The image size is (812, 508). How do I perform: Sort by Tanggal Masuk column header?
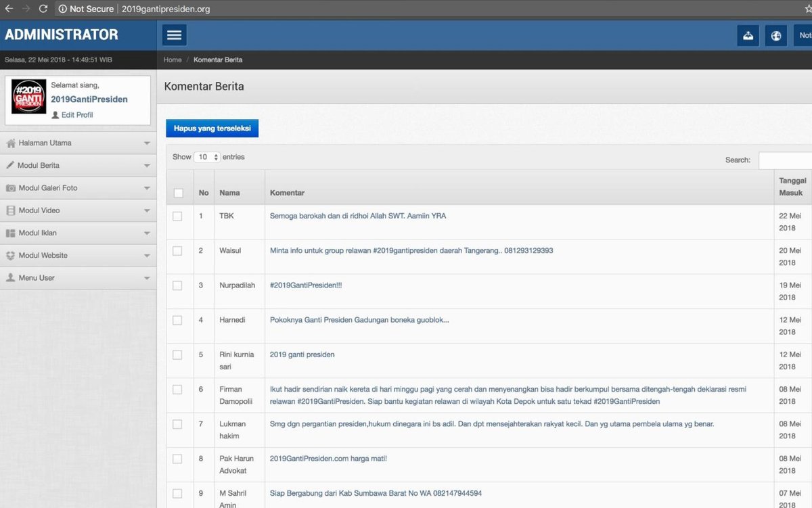[x=792, y=187]
